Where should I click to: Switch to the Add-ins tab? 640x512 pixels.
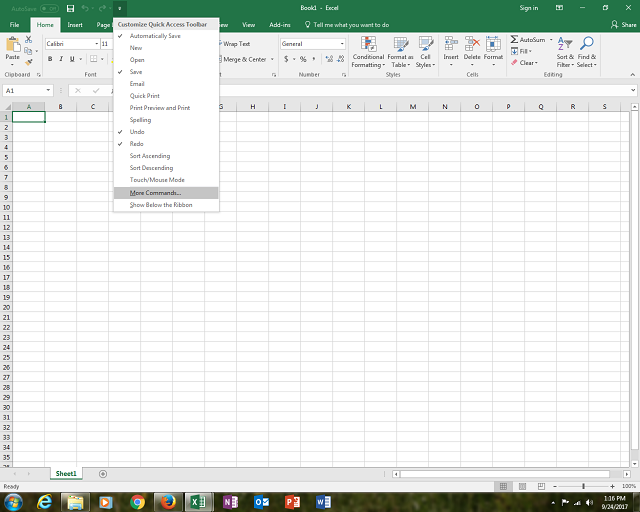280,25
